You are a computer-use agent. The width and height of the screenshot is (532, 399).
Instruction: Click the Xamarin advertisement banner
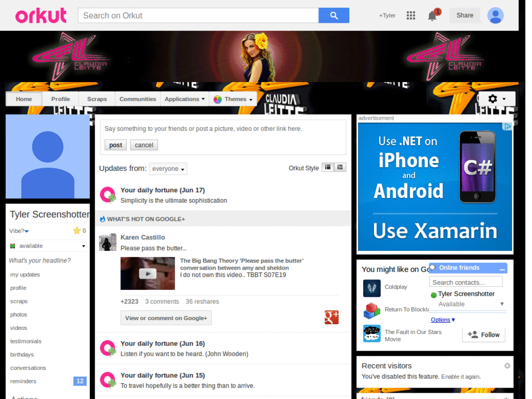click(435, 187)
